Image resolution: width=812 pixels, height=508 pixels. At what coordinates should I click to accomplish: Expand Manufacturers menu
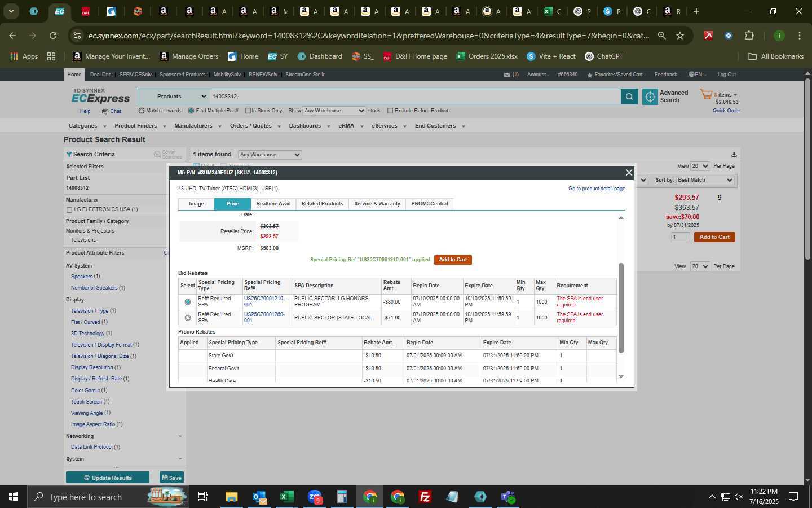click(x=197, y=126)
